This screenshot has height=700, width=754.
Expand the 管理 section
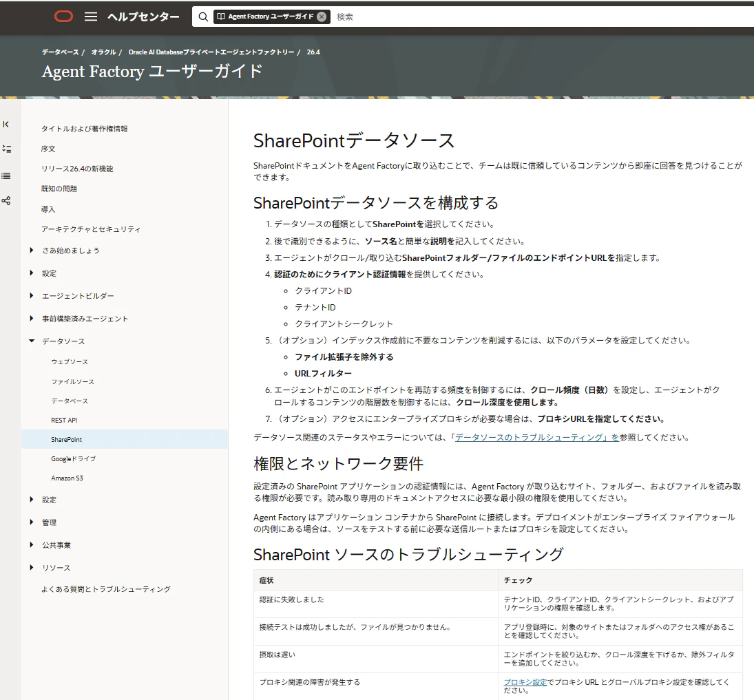pyautogui.click(x=32, y=522)
